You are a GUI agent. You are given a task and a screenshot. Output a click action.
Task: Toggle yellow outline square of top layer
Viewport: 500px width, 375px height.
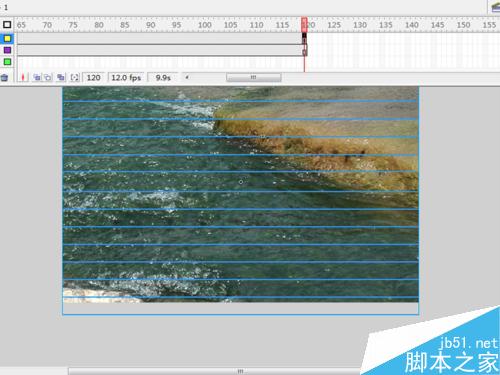coord(7,39)
